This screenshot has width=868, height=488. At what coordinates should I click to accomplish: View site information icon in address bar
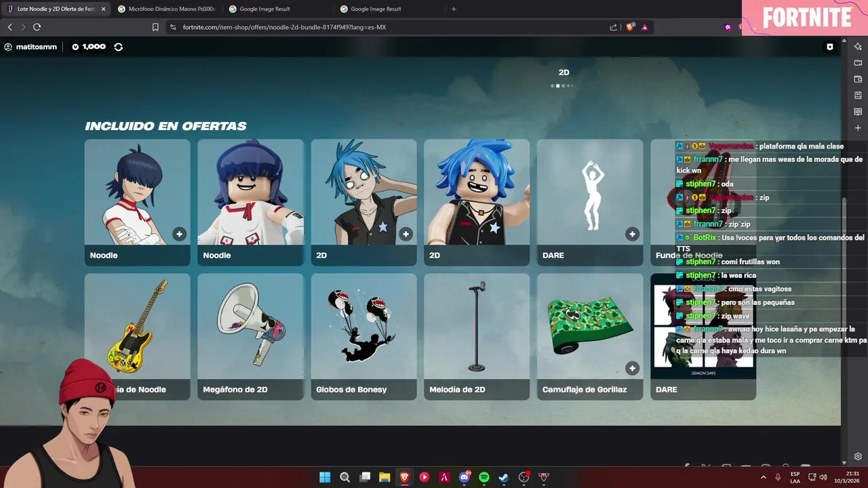(x=173, y=27)
